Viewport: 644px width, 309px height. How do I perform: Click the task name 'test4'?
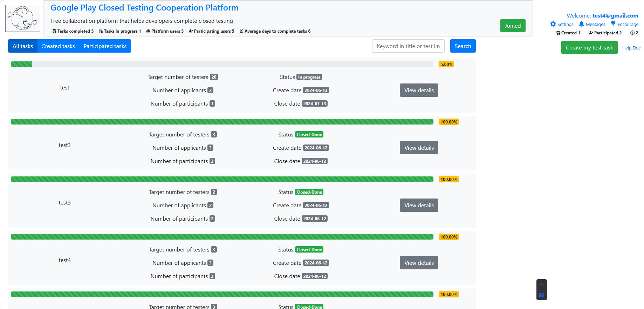64,260
